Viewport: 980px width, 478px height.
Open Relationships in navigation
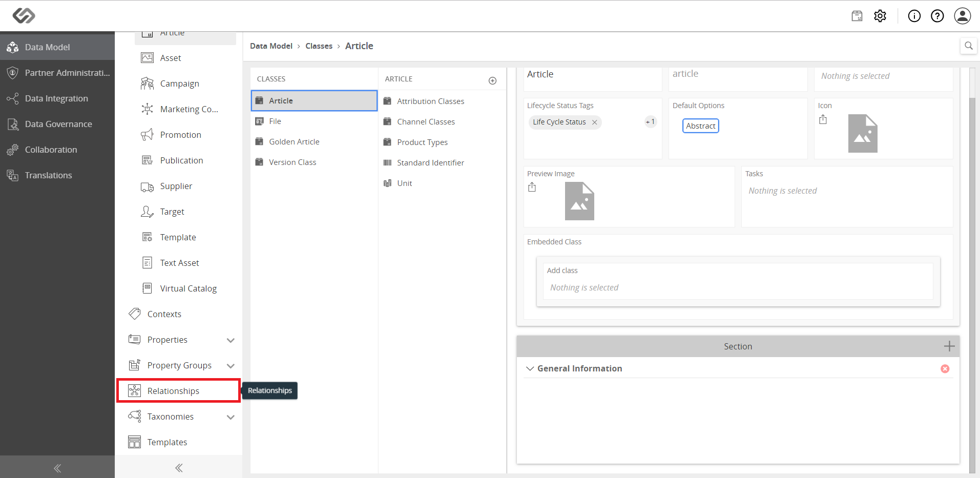pos(179,391)
